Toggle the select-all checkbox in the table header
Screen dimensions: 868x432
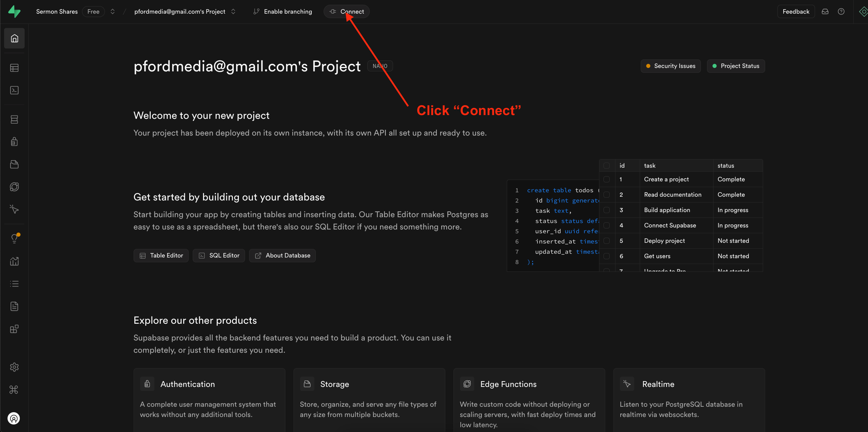[x=607, y=166]
